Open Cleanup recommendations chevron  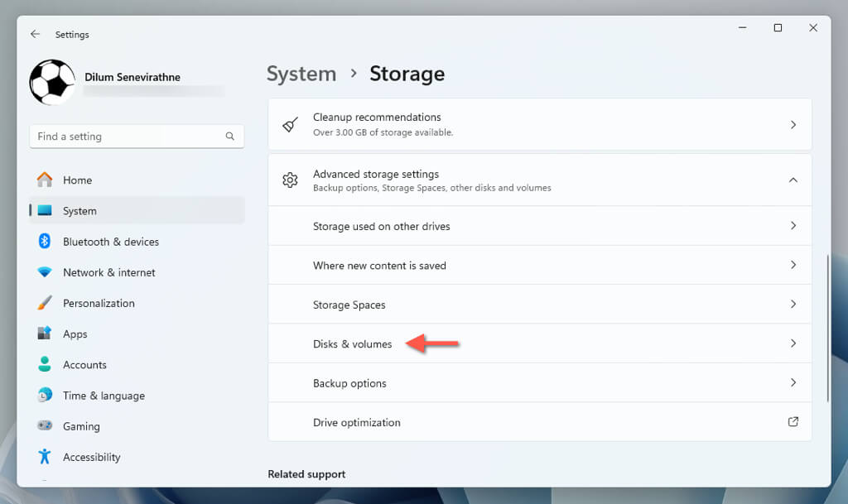click(x=793, y=124)
